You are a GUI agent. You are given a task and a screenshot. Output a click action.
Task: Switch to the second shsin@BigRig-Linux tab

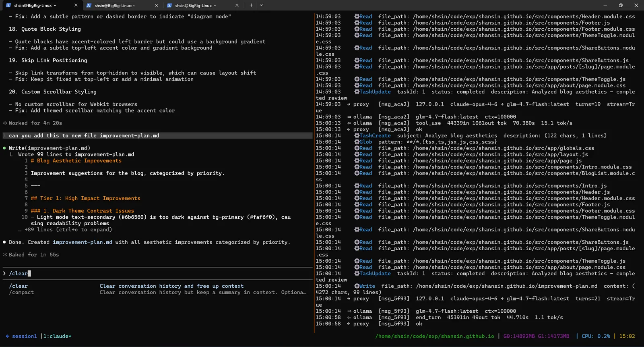click(x=115, y=5)
